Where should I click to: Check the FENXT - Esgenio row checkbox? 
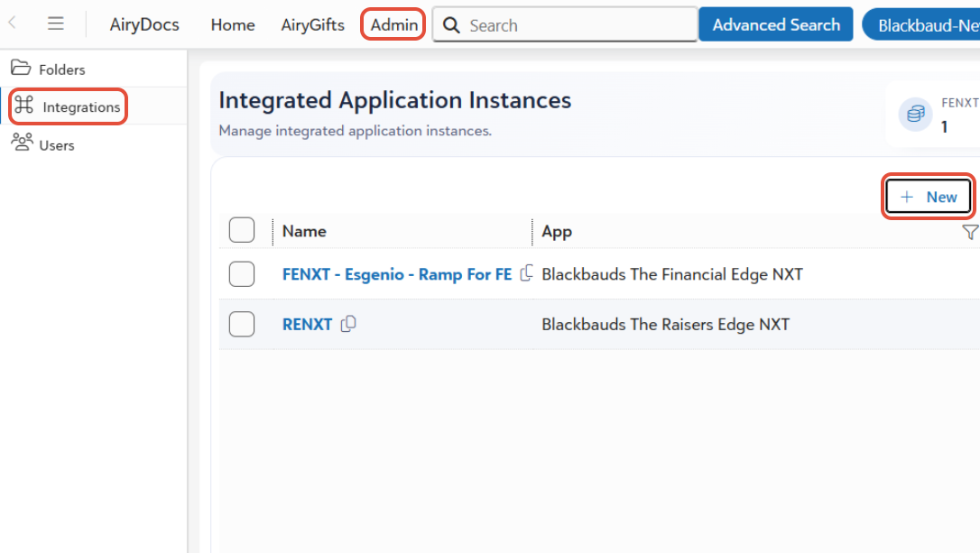242,274
